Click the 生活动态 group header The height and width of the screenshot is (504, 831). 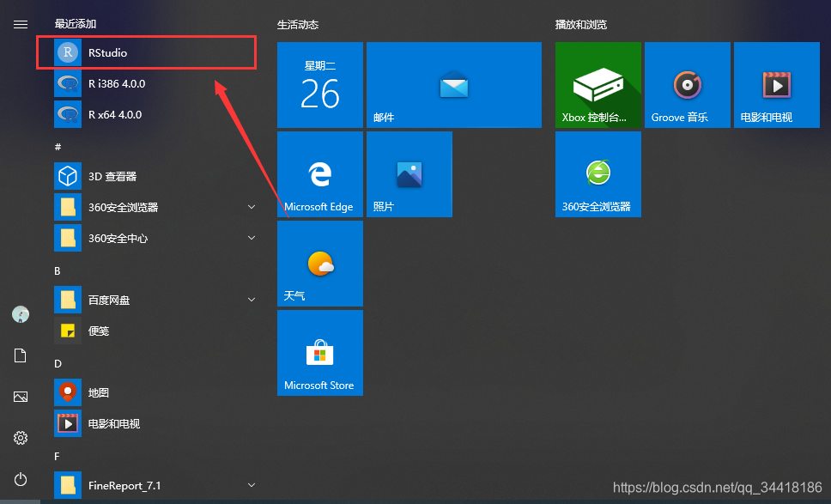(x=298, y=24)
